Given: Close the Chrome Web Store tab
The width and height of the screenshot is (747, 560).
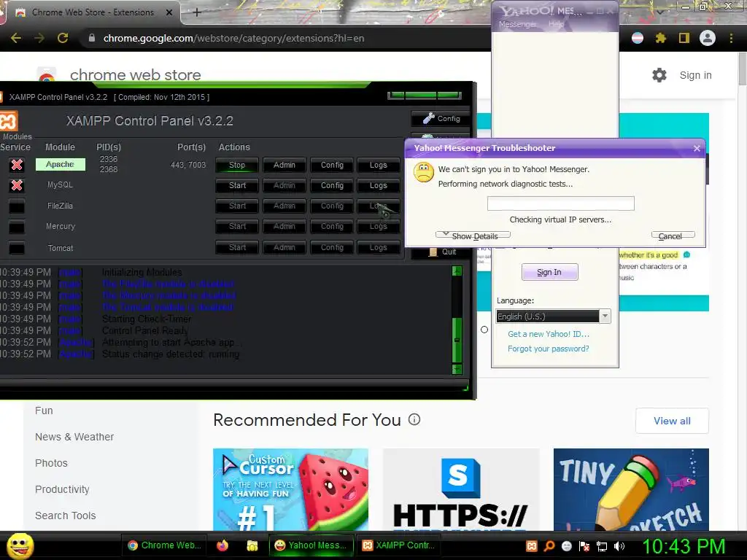Looking at the screenshot, I should (x=169, y=12).
